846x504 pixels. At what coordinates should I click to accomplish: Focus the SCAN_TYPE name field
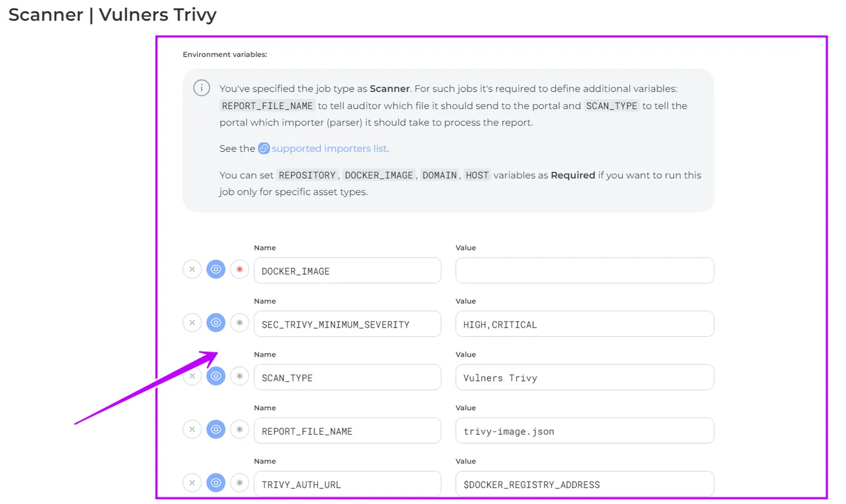(347, 377)
